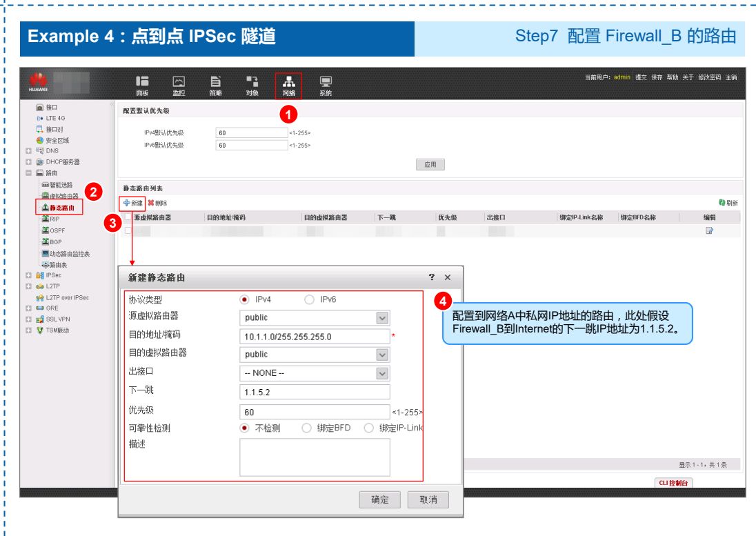Click the 下一跳 next-hop input field
Viewport: 756px width, 536px height.
(315, 392)
